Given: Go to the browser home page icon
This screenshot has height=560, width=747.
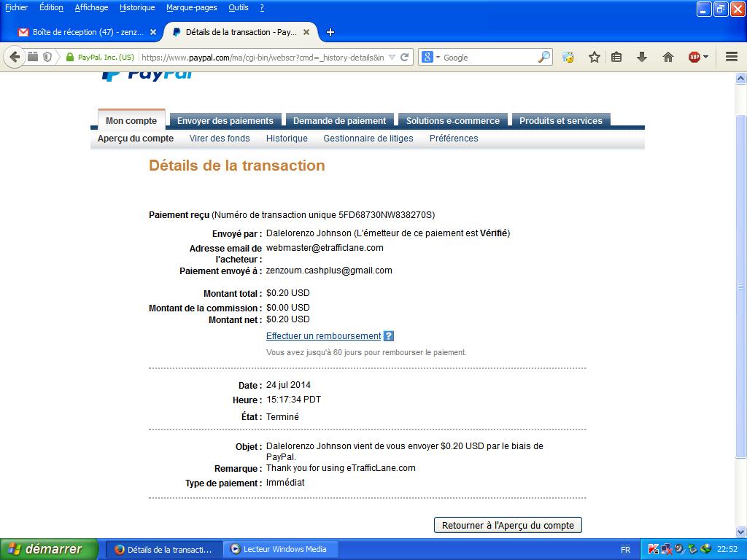Looking at the screenshot, I should coord(668,57).
